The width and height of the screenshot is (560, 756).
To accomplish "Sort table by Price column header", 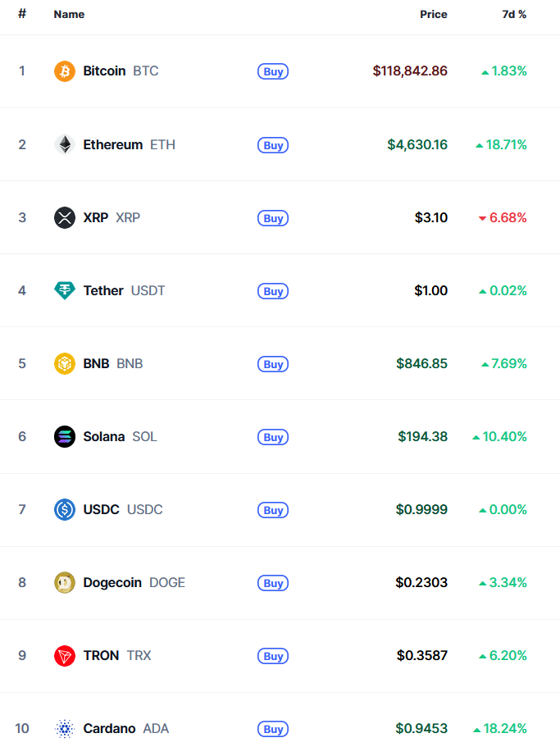I will [x=434, y=15].
